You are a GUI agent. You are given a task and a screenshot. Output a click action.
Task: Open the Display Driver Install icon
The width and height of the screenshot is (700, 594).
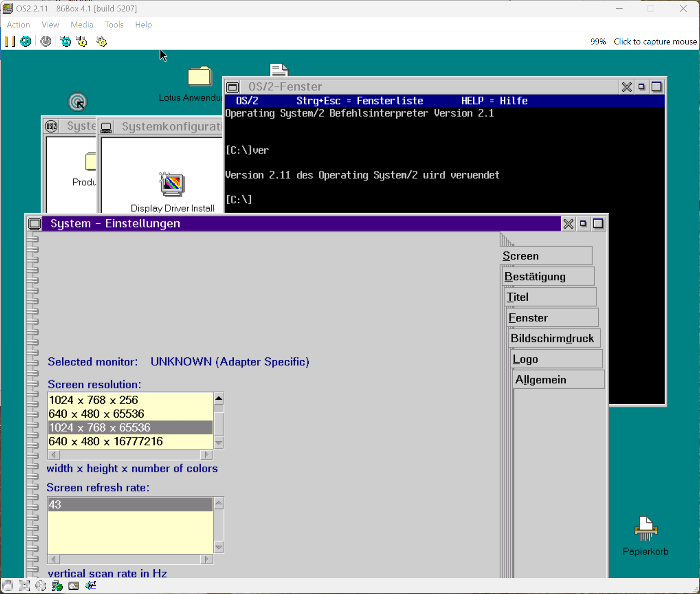coord(172,184)
